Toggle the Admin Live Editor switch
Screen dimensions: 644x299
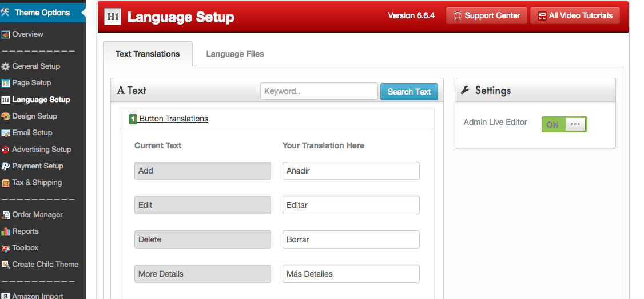pyautogui.click(x=564, y=124)
